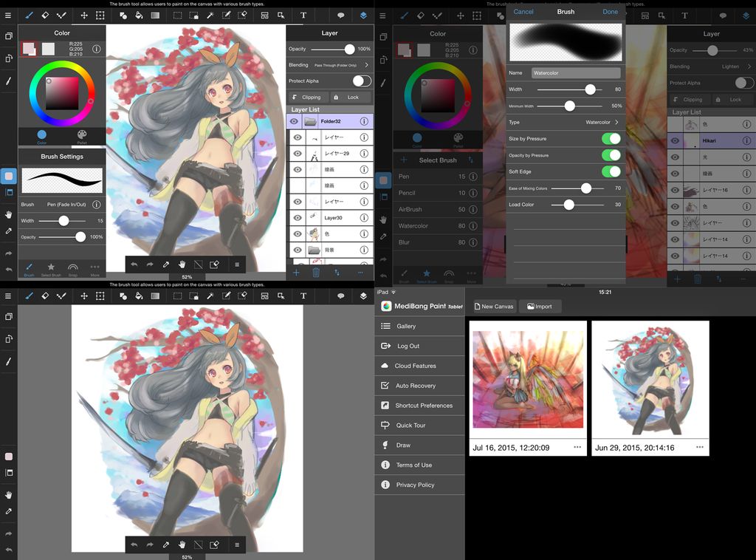
Task: Switch to the Palette tab in Color panel
Action: 82,137
